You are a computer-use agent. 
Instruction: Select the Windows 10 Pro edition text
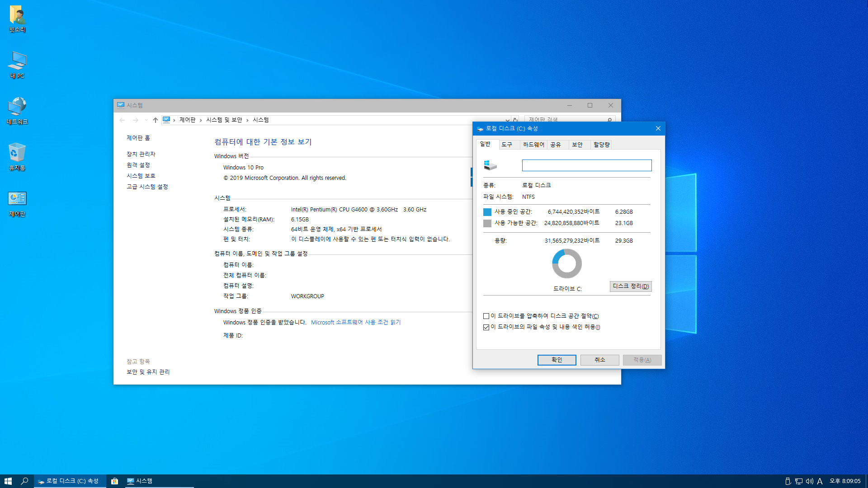[243, 168]
